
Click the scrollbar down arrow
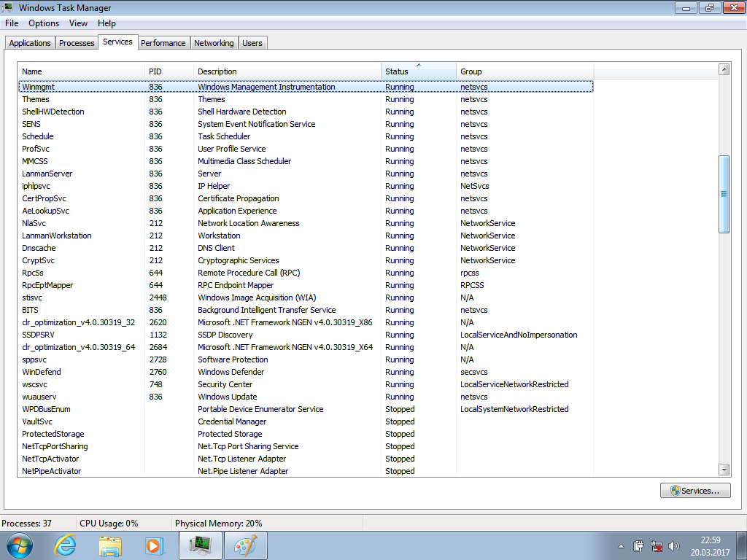pos(724,470)
